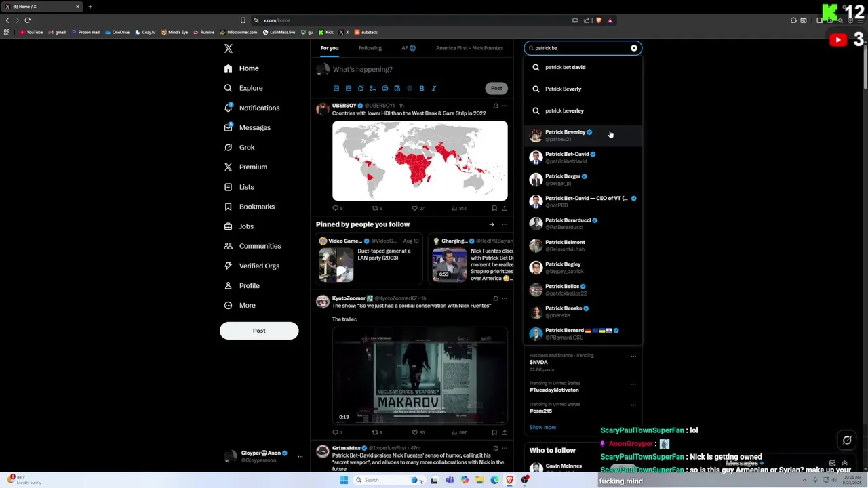Open more options on Pinned section
Image resolution: width=868 pixels, height=488 pixels.
click(x=504, y=224)
